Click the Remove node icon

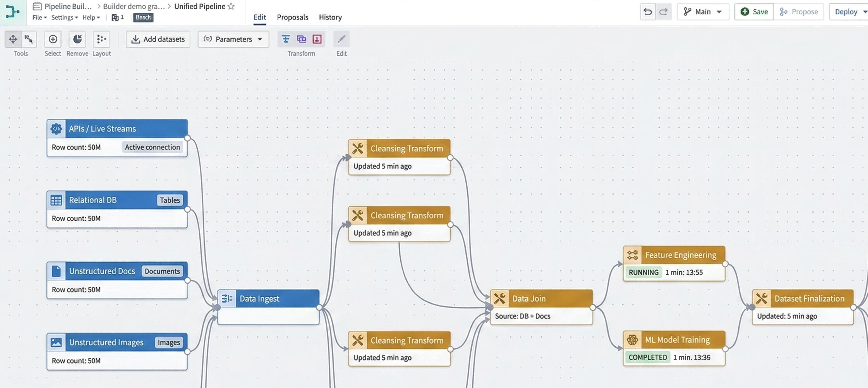[x=77, y=39]
